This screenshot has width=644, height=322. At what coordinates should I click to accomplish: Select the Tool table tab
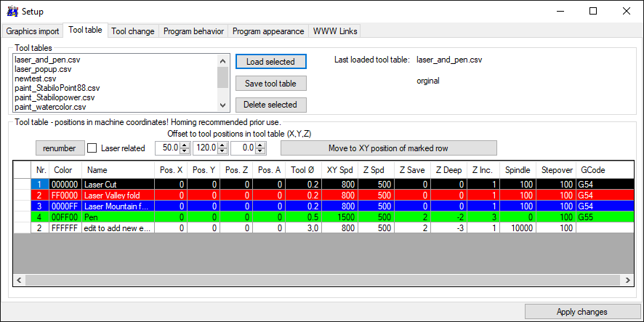point(86,30)
